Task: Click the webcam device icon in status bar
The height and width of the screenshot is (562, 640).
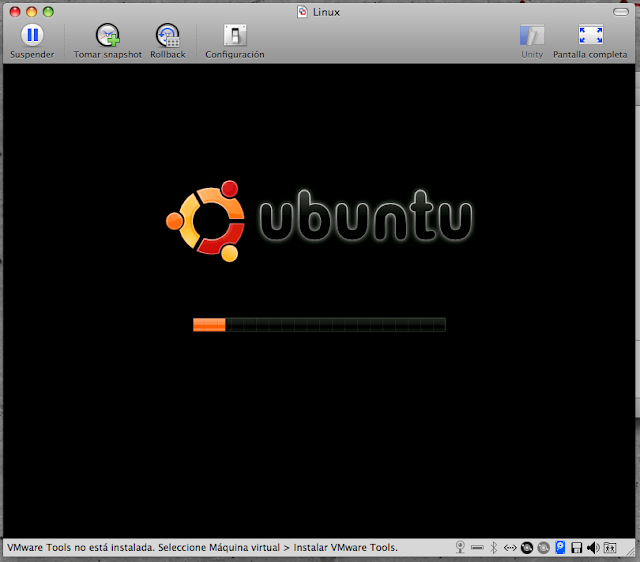Action: point(460,547)
